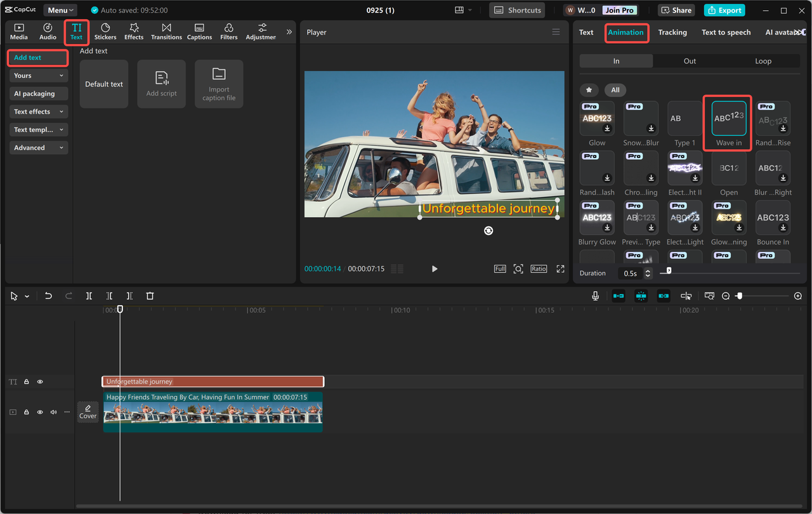The height and width of the screenshot is (514, 812).
Task: Expand the Text effects section
Action: click(38, 111)
